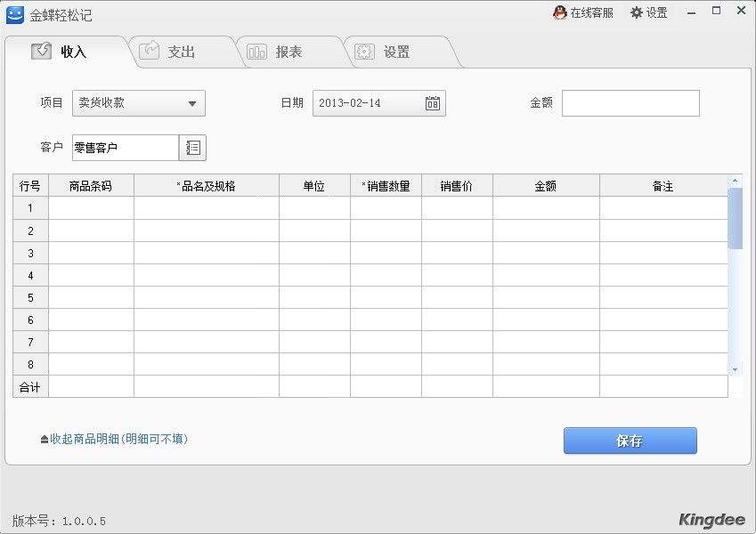Expand the 项目 dropdown (卖货收款)
The image size is (756, 534).
point(191,103)
